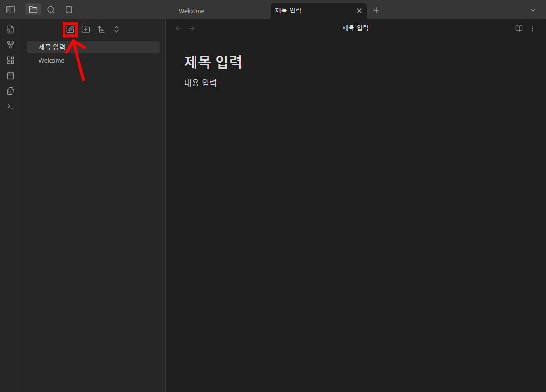Open the Welcome note in explorer
Viewport: 546px width, 392px height.
[x=93, y=61]
